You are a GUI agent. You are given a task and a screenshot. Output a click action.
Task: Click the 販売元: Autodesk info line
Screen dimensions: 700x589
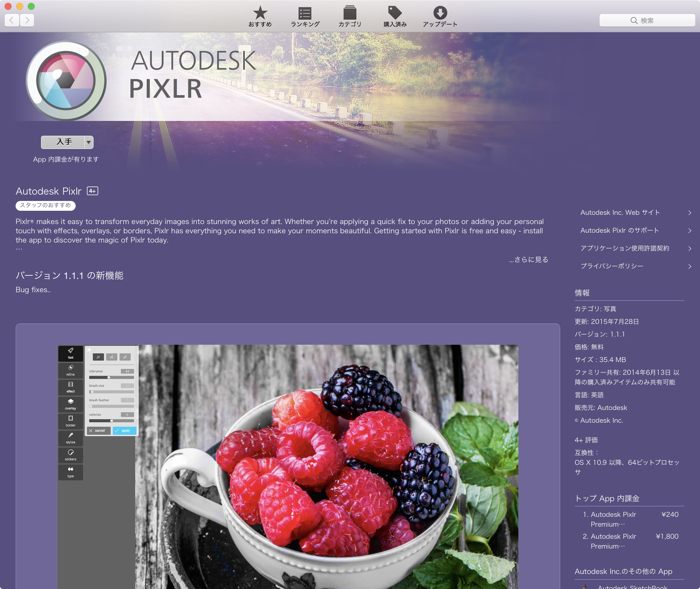[x=601, y=408]
